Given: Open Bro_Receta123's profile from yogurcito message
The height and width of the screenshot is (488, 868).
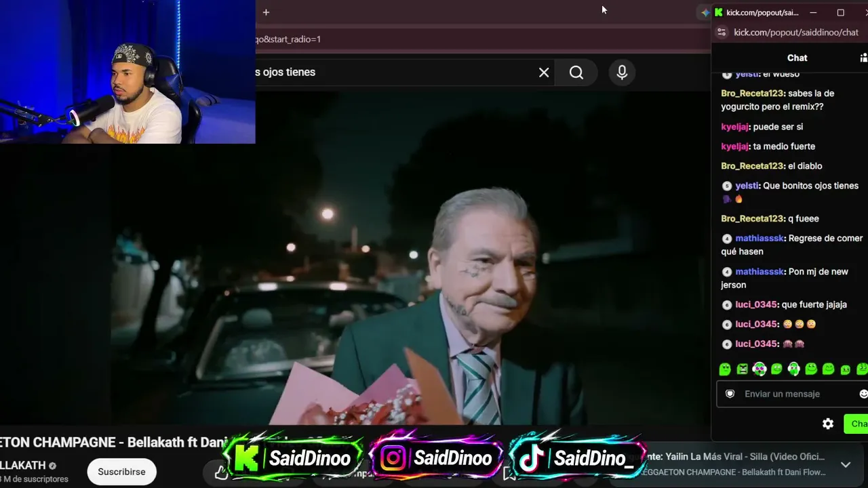Looking at the screenshot, I should click(753, 94).
